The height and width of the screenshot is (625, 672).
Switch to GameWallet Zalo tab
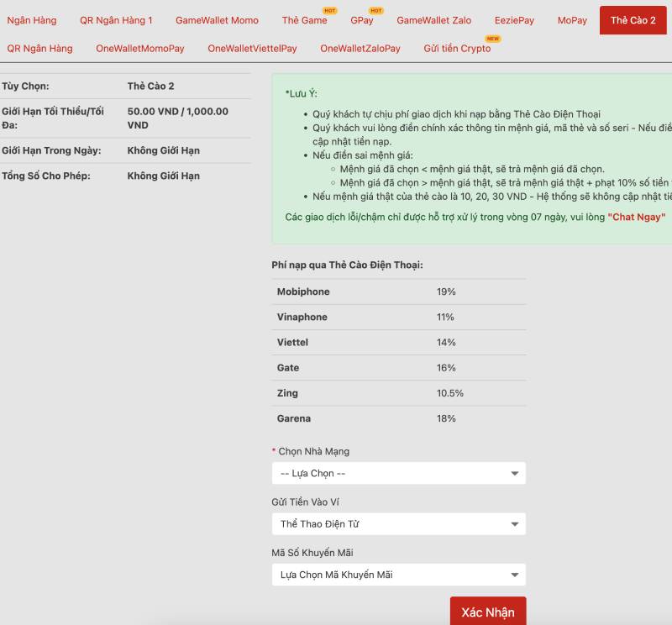[x=433, y=20]
